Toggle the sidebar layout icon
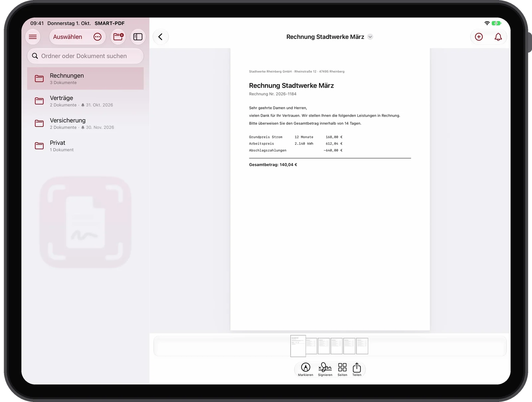This screenshot has width=532, height=402. [x=138, y=37]
